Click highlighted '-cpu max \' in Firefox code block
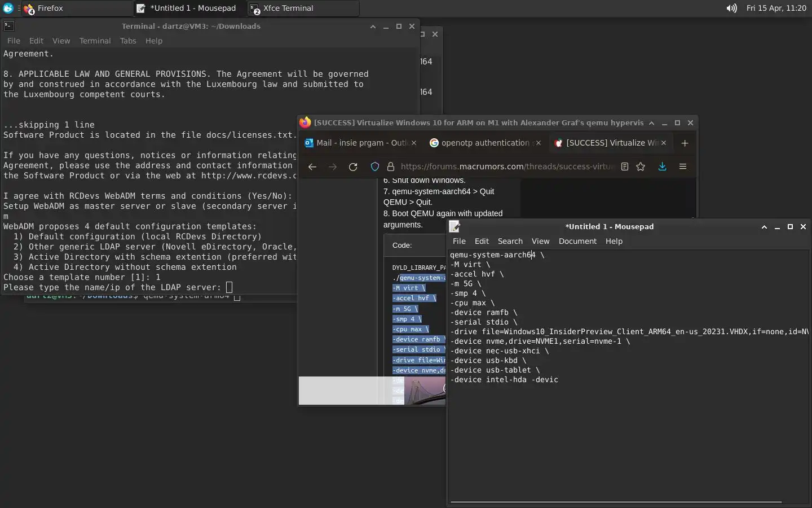This screenshot has width=812, height=508. coord(411,329)
